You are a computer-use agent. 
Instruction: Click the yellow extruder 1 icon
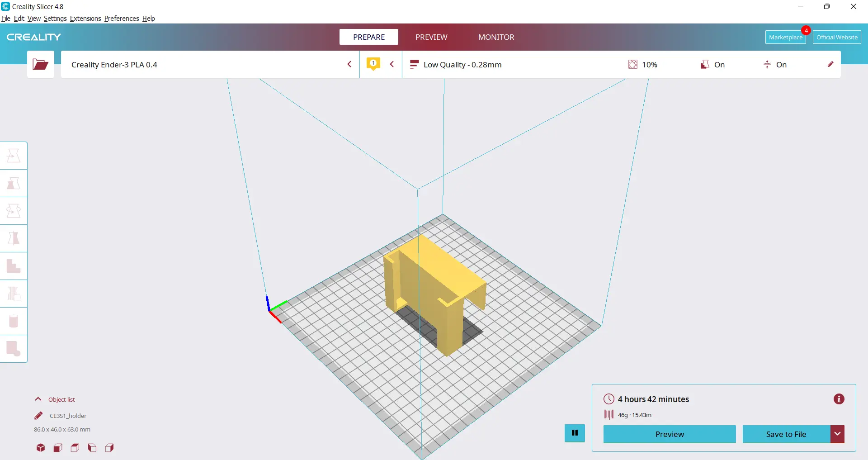[373, 64]
